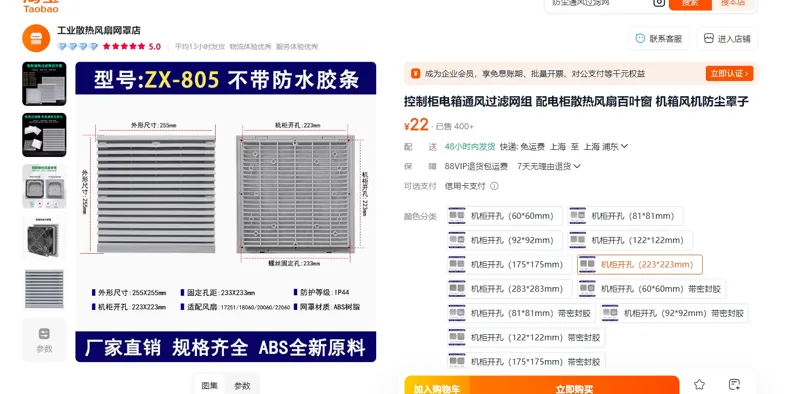The height and width of the screenshot is (394, 800).
Task: Click the five-star 5.0 shop rating
Action: (x=132, y=46)
